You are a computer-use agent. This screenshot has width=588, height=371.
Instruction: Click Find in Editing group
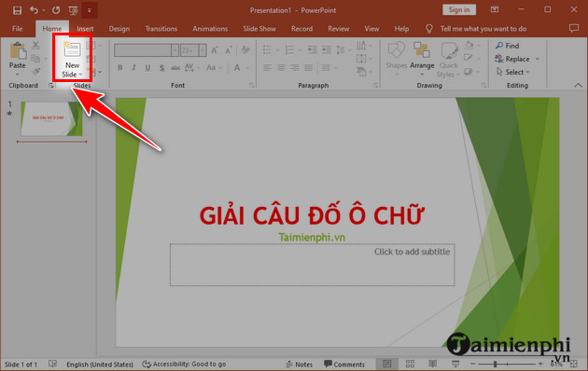[x=508, y=46]
